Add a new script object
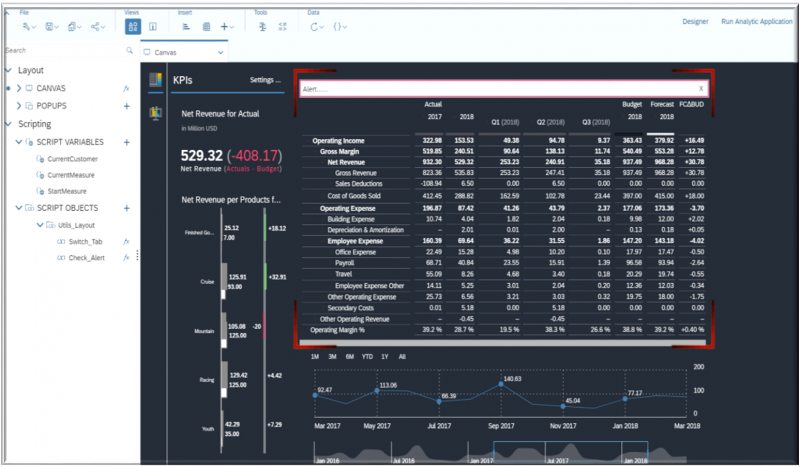Screen dimensions: 800x467 point(127,208)
